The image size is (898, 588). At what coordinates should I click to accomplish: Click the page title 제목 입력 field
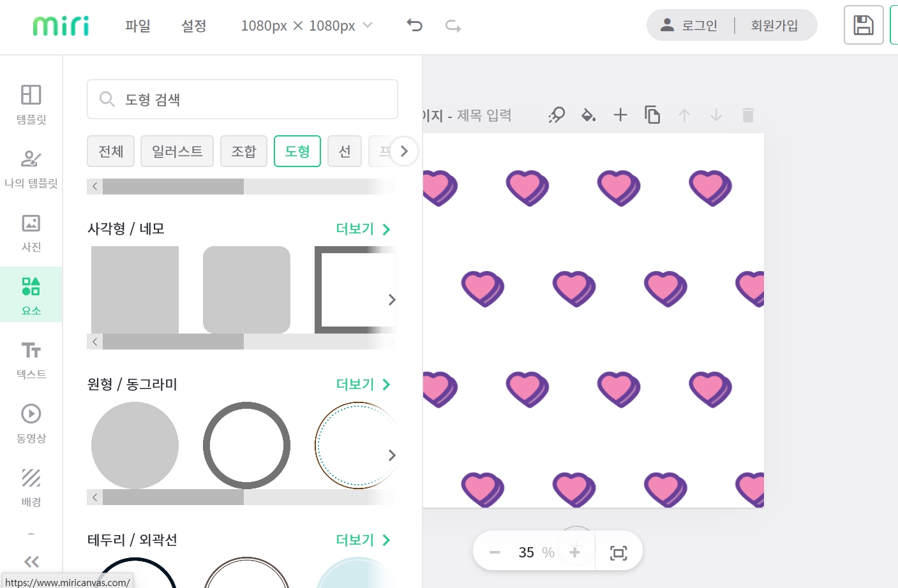coord(484,115)
